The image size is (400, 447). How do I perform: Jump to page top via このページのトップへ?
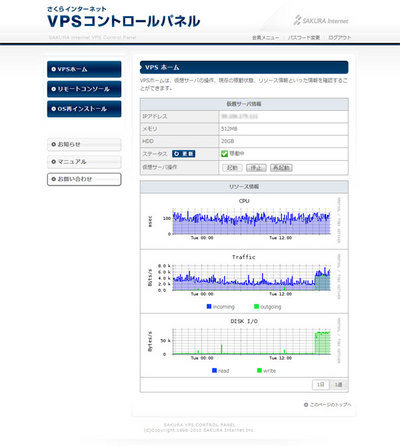click(x=327, y=405)
